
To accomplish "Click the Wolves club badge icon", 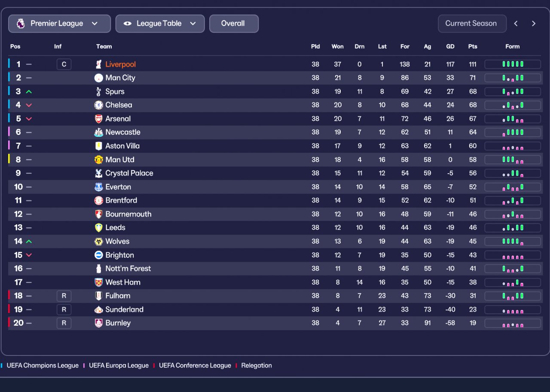I will pyautogui.click(x=99, y=242).
